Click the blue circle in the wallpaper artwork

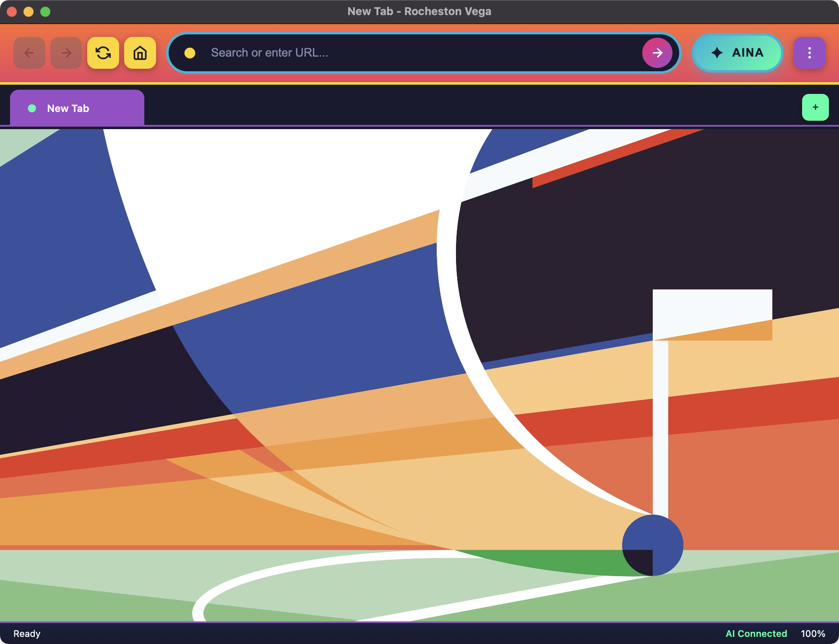(653, 545)
